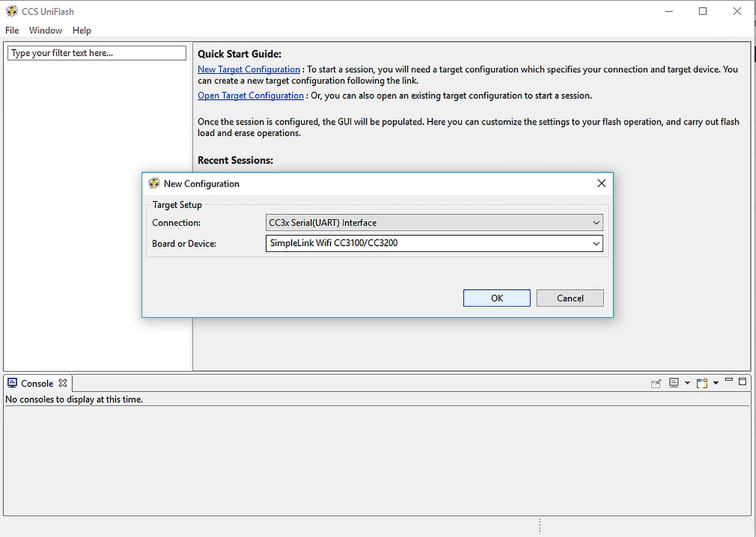
Task: Open the Help menu
Action: pyautogui.click(x=82, y=30)
